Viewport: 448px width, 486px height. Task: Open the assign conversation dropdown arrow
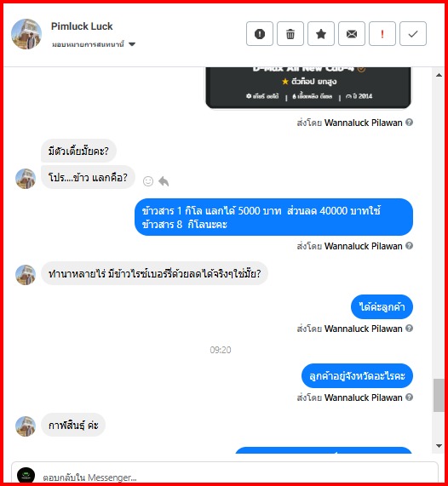coord(132,44)
